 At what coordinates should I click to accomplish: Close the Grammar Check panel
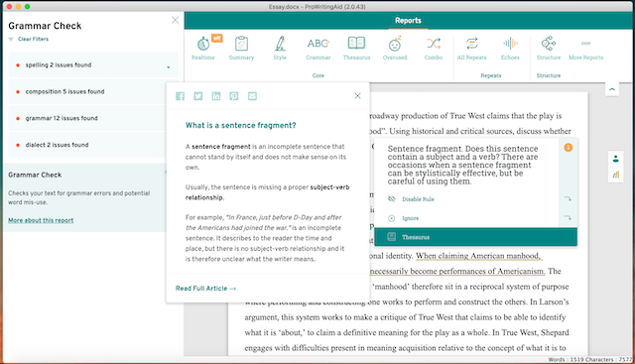[175, 20]
